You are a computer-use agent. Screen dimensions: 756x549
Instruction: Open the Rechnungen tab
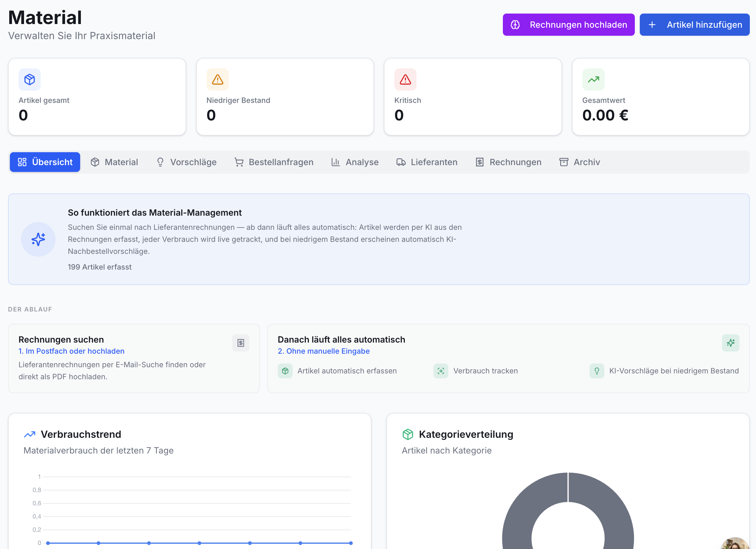(x=508, y=162)
